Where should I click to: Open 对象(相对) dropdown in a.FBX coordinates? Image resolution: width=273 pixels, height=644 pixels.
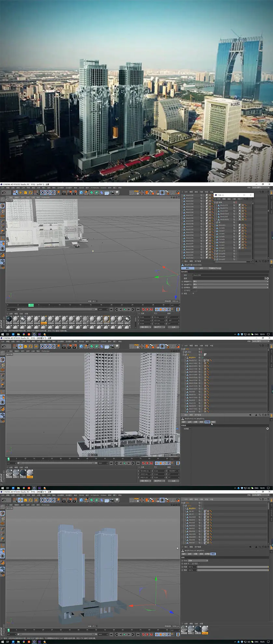coord(145,327)
